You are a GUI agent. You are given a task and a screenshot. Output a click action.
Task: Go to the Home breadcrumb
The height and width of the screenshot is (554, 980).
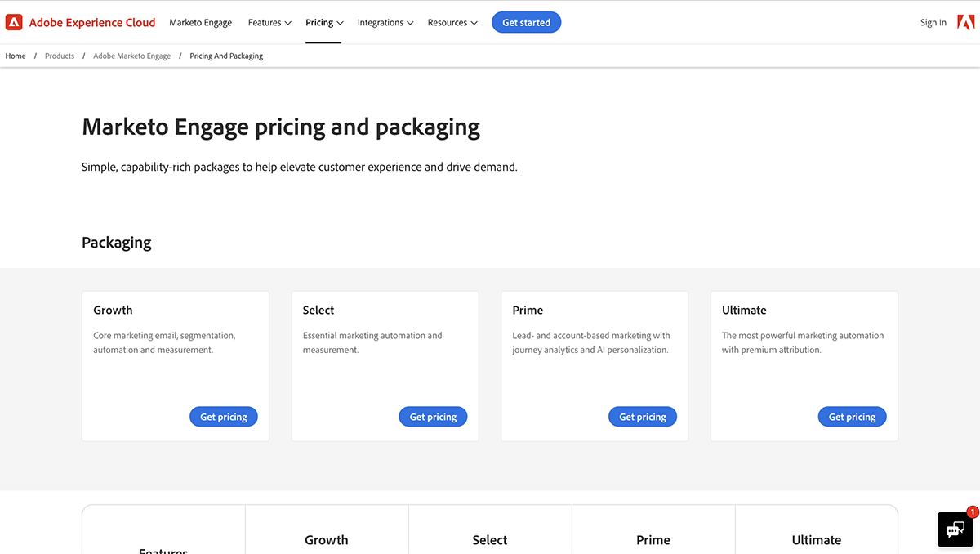click(16, 56)
